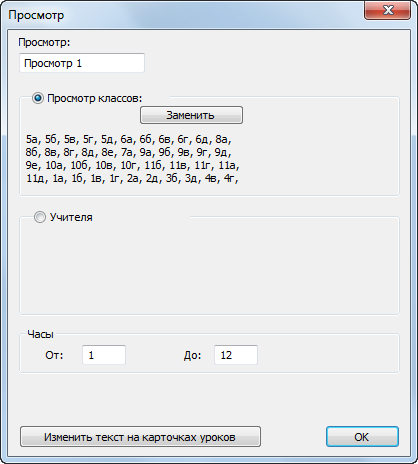Open "Изменить текст на карточках уроков"
The image size is (418, 464).
[x=140, y=437]
